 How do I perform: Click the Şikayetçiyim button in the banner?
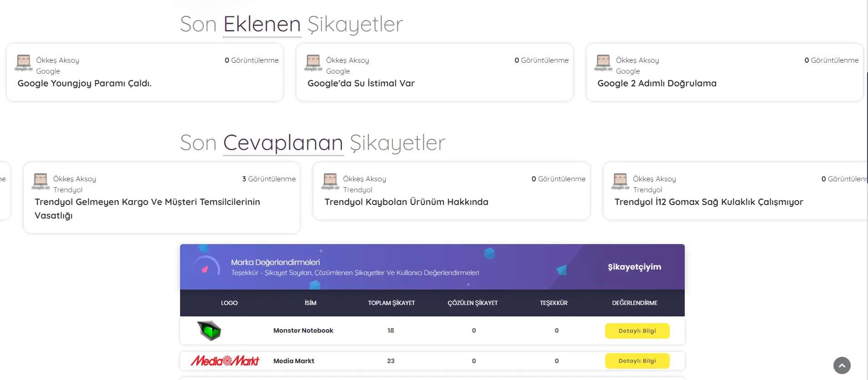(634, 267)
